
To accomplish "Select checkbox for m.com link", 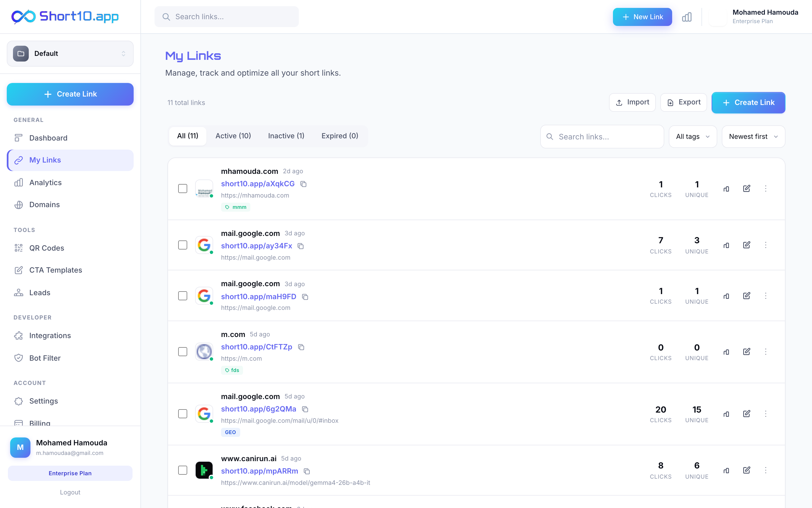I will click(x=182, y=351).
